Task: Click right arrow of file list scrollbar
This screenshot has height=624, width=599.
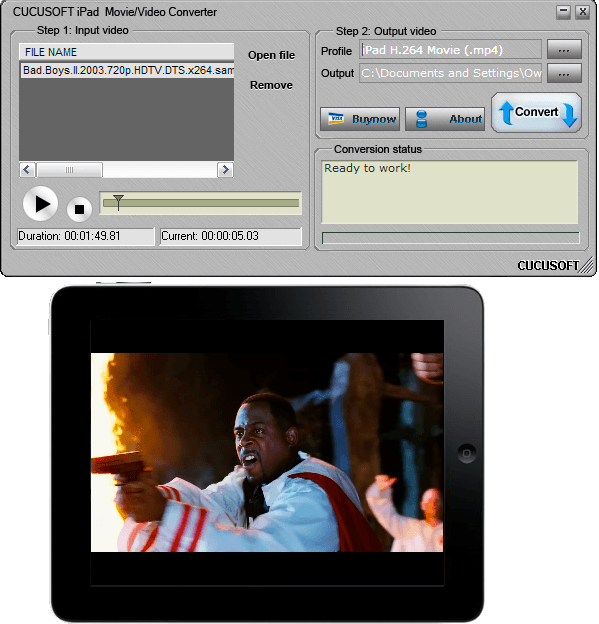Action: 225,170
